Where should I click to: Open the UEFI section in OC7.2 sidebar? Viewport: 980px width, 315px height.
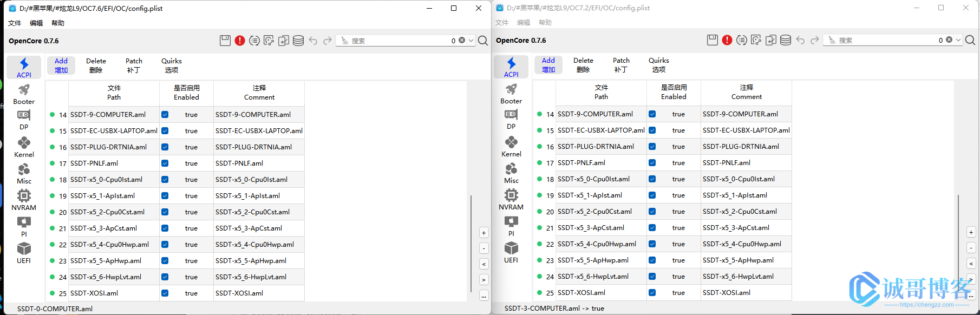point(511,253)
